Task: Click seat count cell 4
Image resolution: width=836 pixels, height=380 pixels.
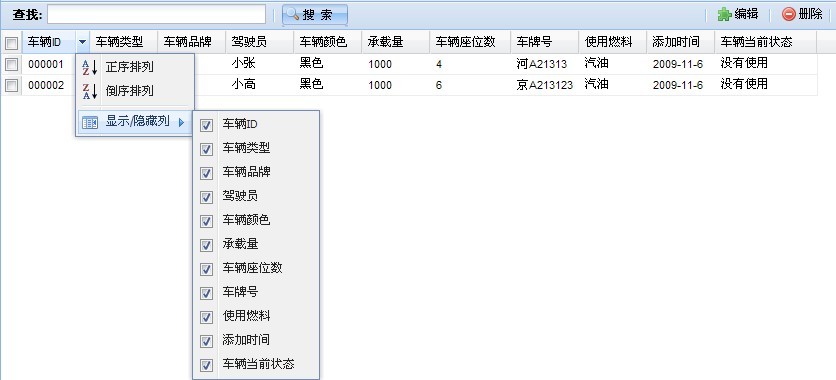Action: tap(439, 64)
